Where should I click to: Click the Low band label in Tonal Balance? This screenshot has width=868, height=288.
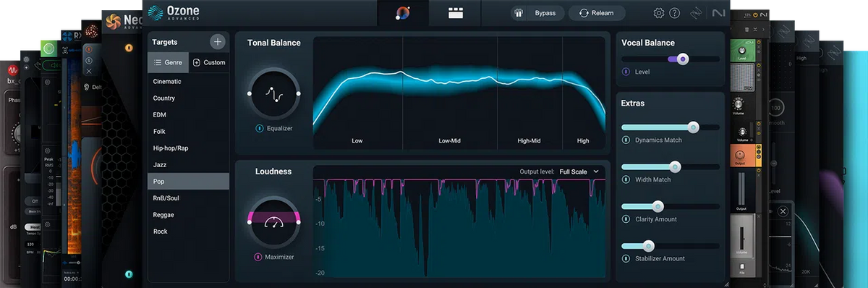357,140
